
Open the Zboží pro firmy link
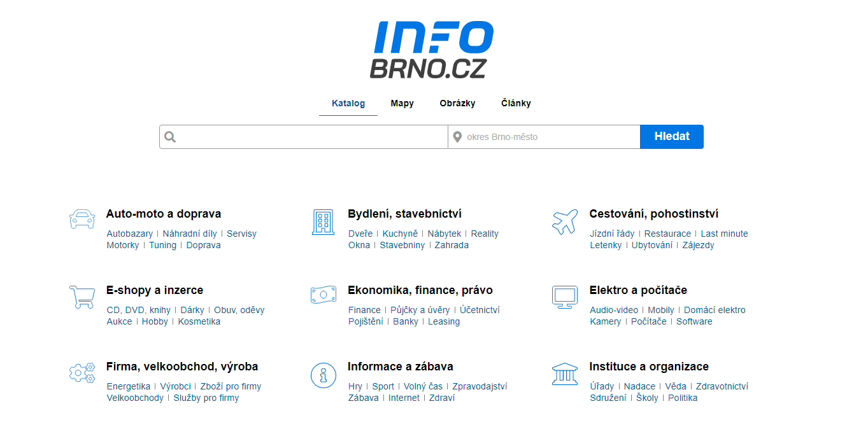pyautogui.click(x=231, y=386)
